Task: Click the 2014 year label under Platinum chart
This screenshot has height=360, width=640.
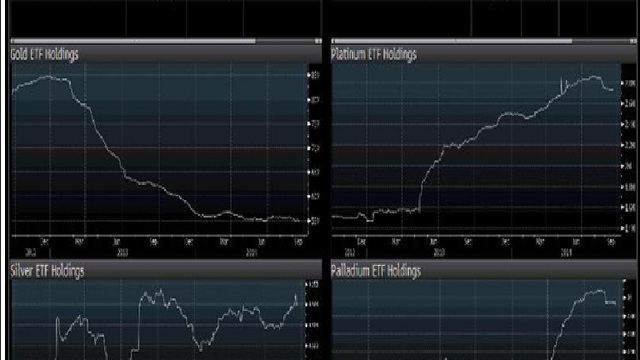Action: [x=566, y=253]
